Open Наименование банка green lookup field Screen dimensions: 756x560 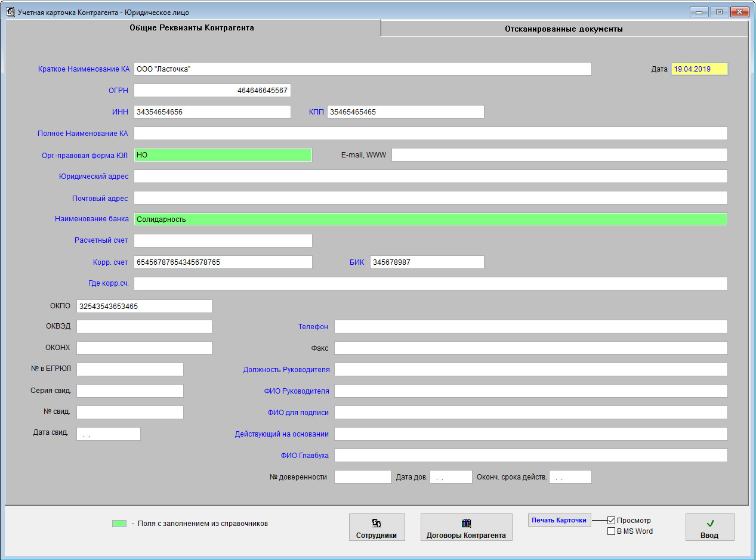(x=430, y=219)
